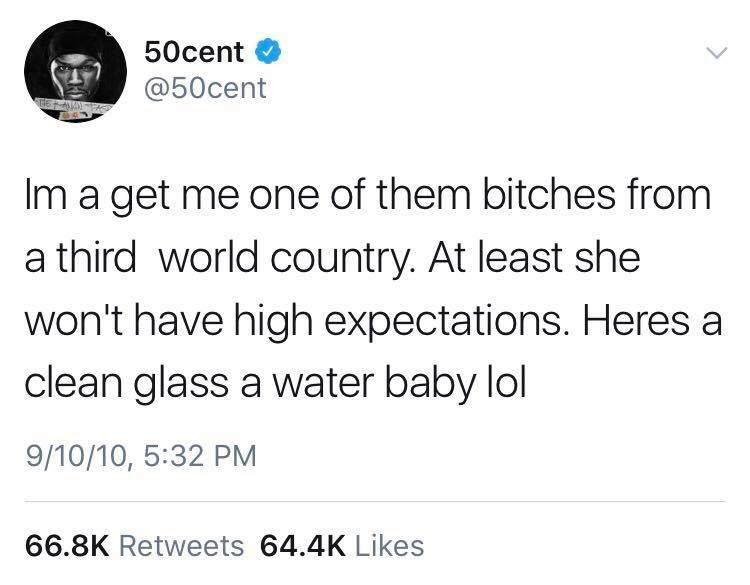750x585 pixels.
Task: View the 66.8K retweets count
Action: pyautogui.click(x=67, y=546)
